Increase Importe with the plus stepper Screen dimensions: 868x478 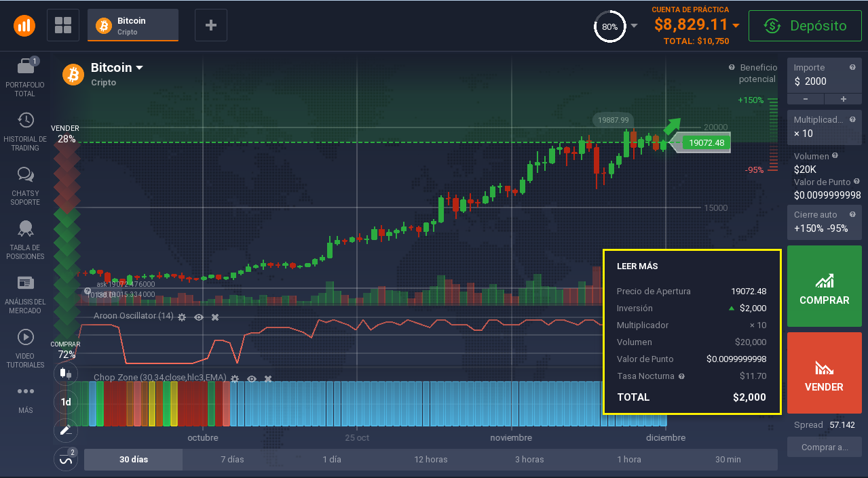click(x=843, y=99)
